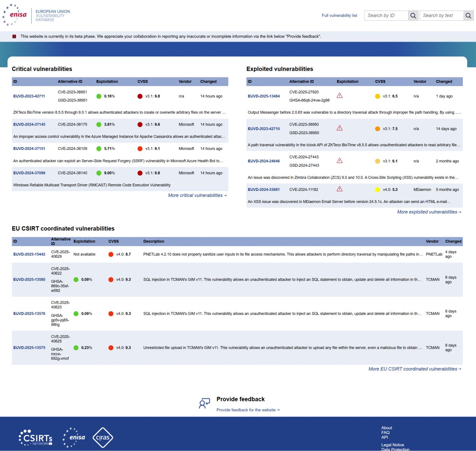The image size is (476, 451).
Task: Click the Critical vulnerabilities heading
Action: [x=42, y=69]
